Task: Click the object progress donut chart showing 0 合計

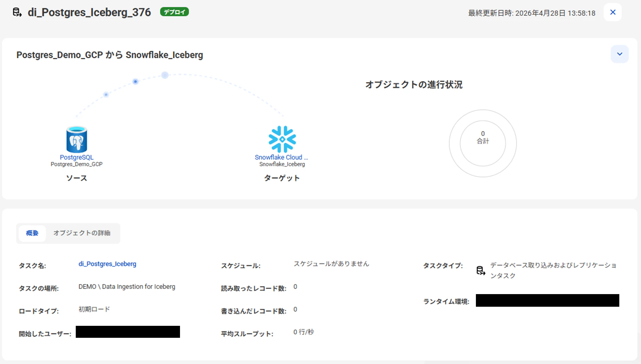Action: tap(483, 143)
